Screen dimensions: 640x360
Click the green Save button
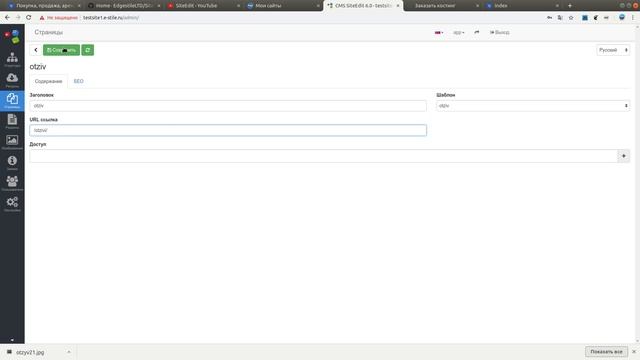[61, 50]
